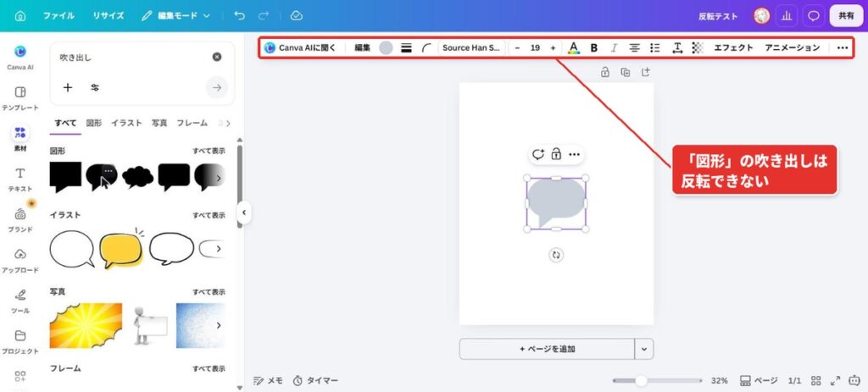Click 編集 in the toolbar
This screenshot has height=392, width=868.
(362, 47)
